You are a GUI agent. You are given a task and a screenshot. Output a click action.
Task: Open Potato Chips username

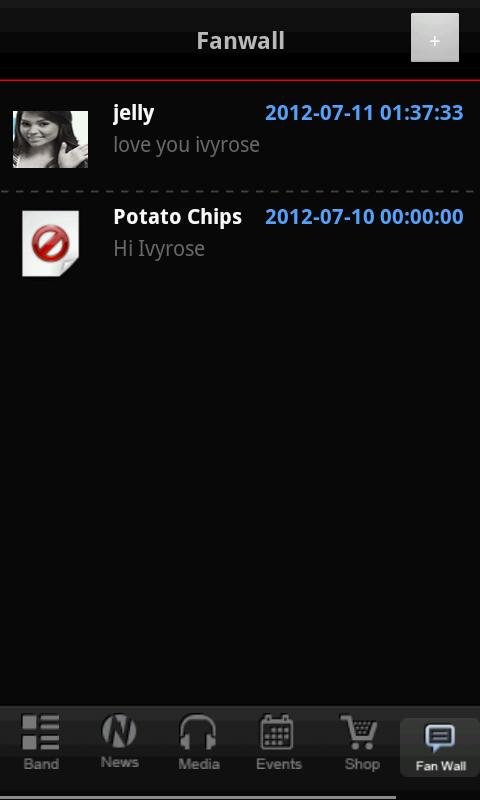click(x=178, y=217)
